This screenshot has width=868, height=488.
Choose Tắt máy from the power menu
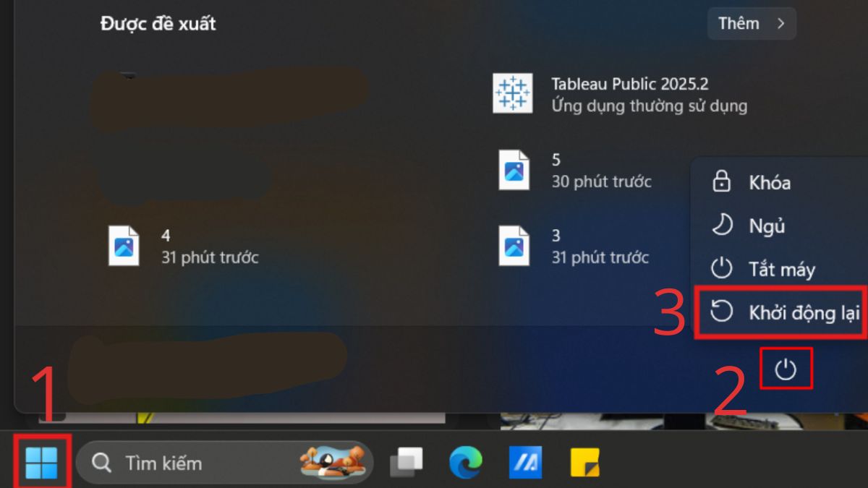[782, 269]
